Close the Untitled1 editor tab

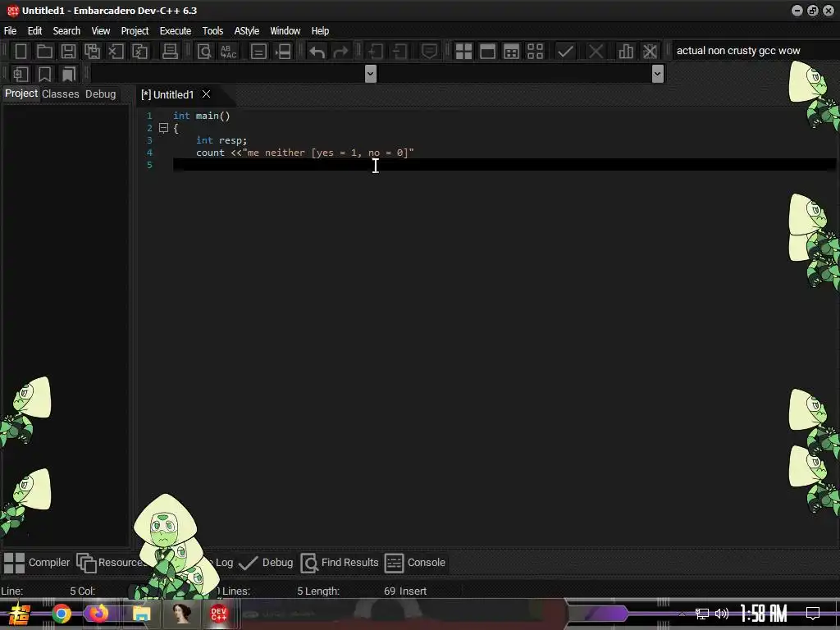[206, 94]
